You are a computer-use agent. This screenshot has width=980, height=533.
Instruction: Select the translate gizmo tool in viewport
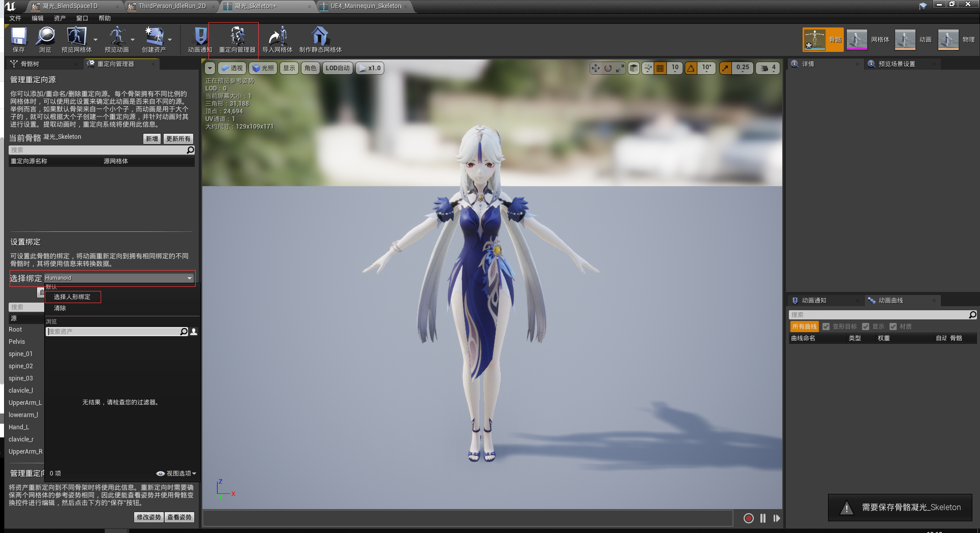tap(596, 68)
